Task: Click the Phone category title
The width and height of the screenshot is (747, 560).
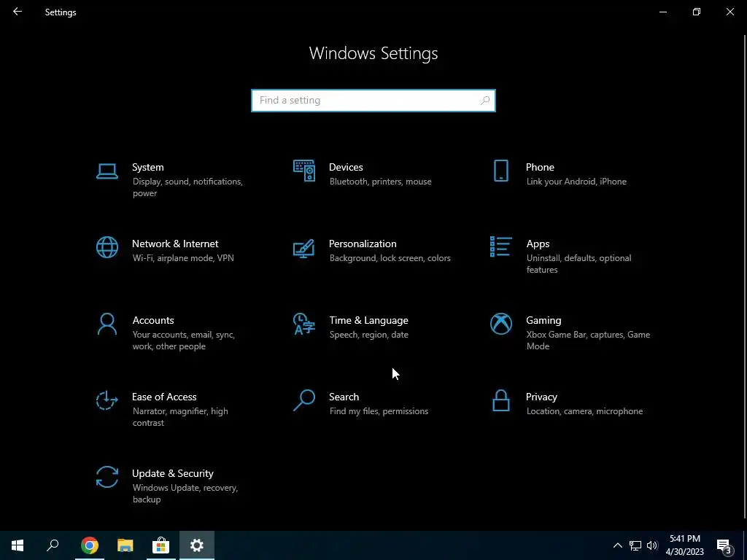Action: 540,167
